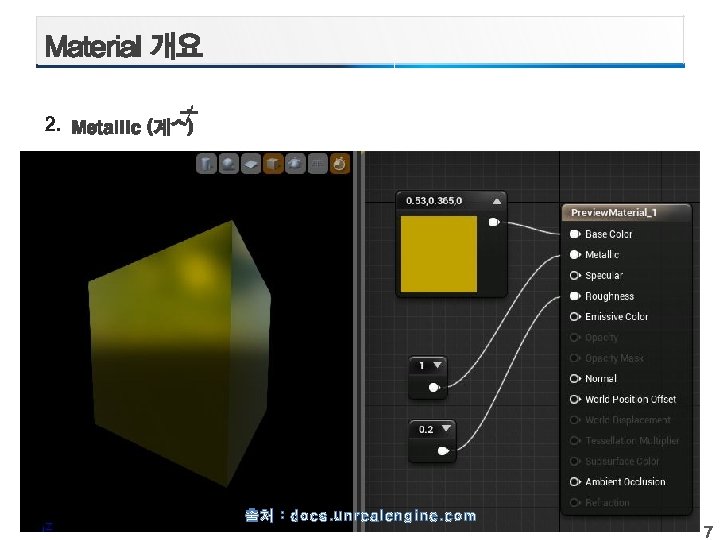Click the Roughness input pin
The width and height of the screenshot is (720, 540).
(575, 296)
